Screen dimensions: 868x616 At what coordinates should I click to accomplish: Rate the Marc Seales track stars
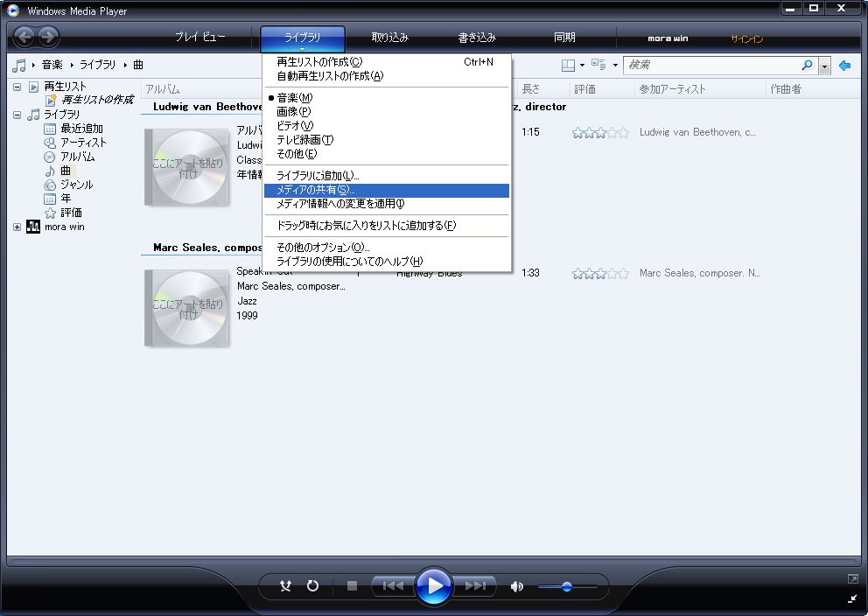tap(600, 273)
